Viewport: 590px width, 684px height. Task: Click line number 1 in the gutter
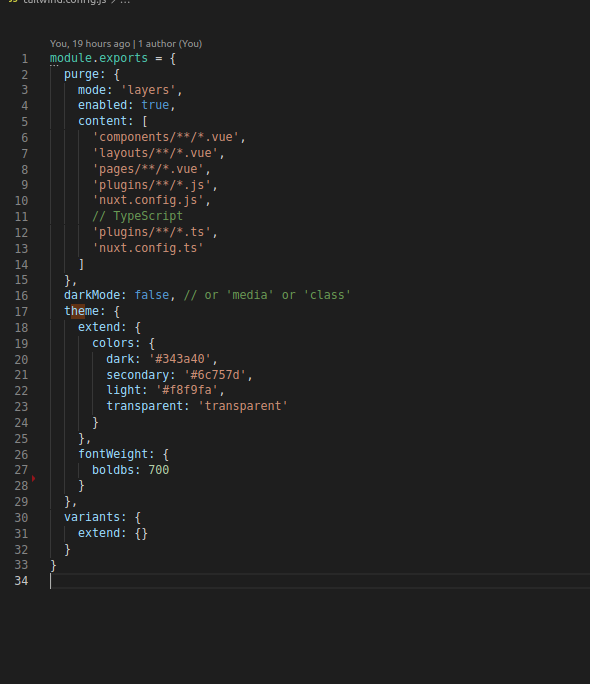pyautogui.click(x=25, y=58)
